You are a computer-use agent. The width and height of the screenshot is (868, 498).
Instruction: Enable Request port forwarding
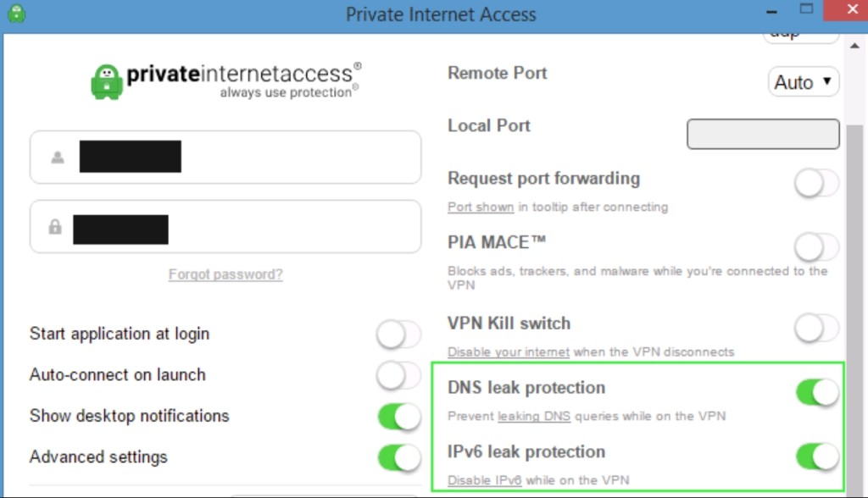(816, 183)
